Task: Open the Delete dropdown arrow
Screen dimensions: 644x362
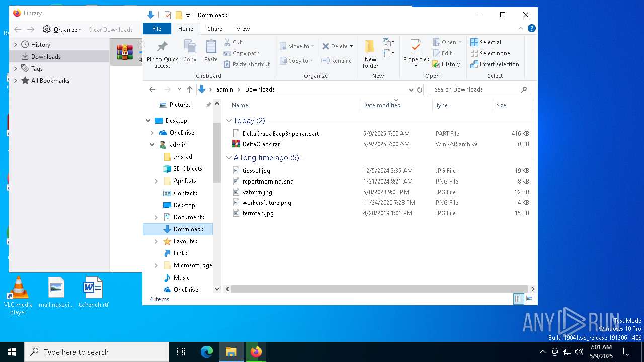Action: [x=351, y=46]
